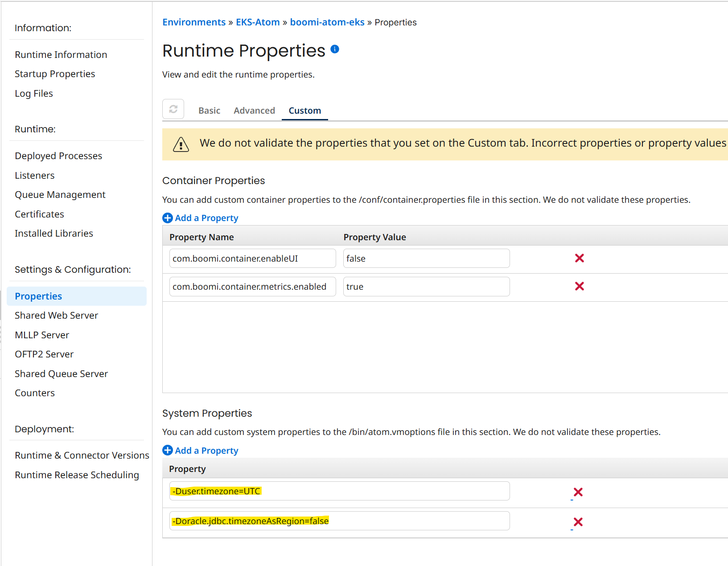Open the EKS-Atom breadcrumb link
Viewport: 728px width, 566px height.
point(258,22)
